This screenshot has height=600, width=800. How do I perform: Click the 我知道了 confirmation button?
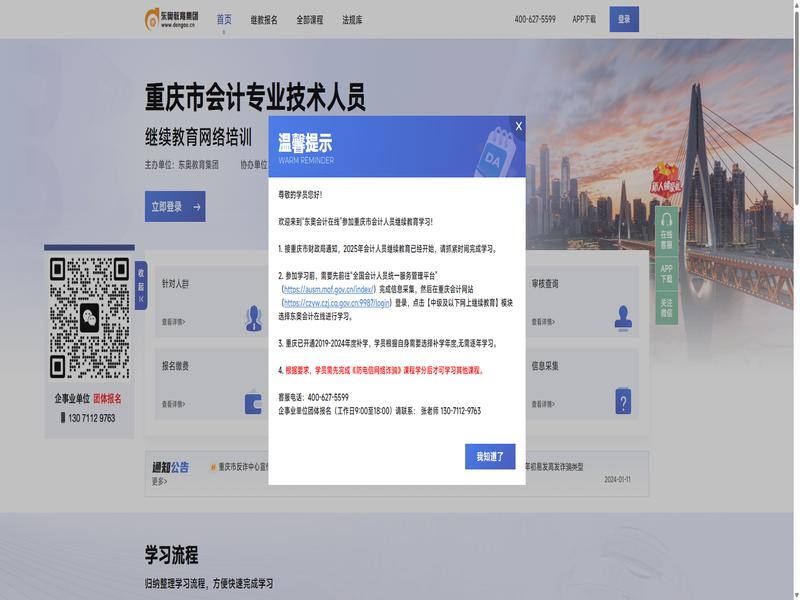(x=490, y=456)
